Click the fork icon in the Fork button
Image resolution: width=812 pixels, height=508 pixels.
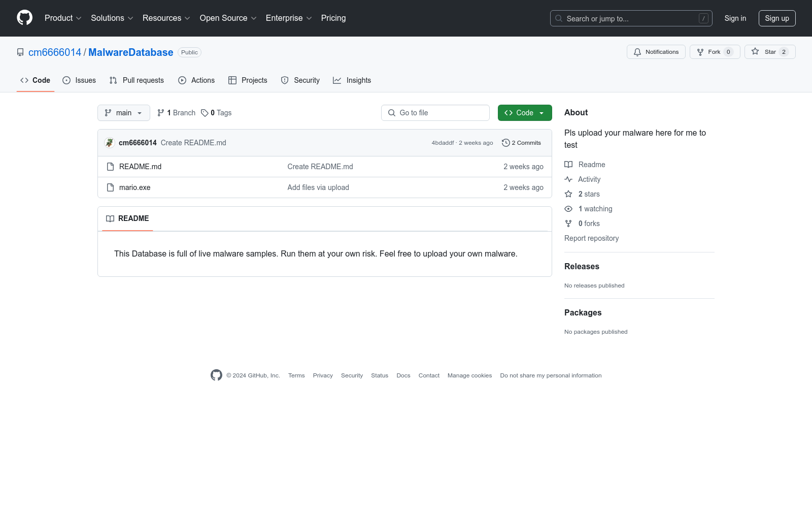[700, 52]
